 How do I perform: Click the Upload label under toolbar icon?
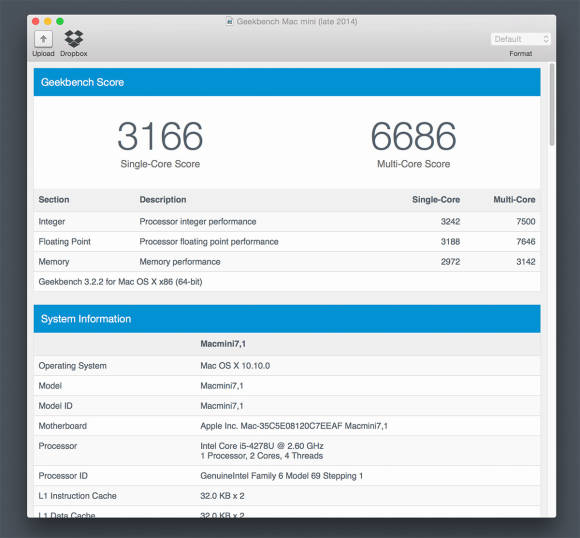tap(43, 54)
